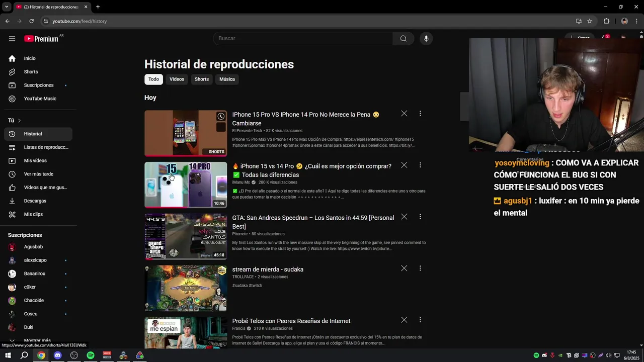Screen dimensions: 644x362
Task: Open Discord from the taskbar
Action: tap(57, 355)
